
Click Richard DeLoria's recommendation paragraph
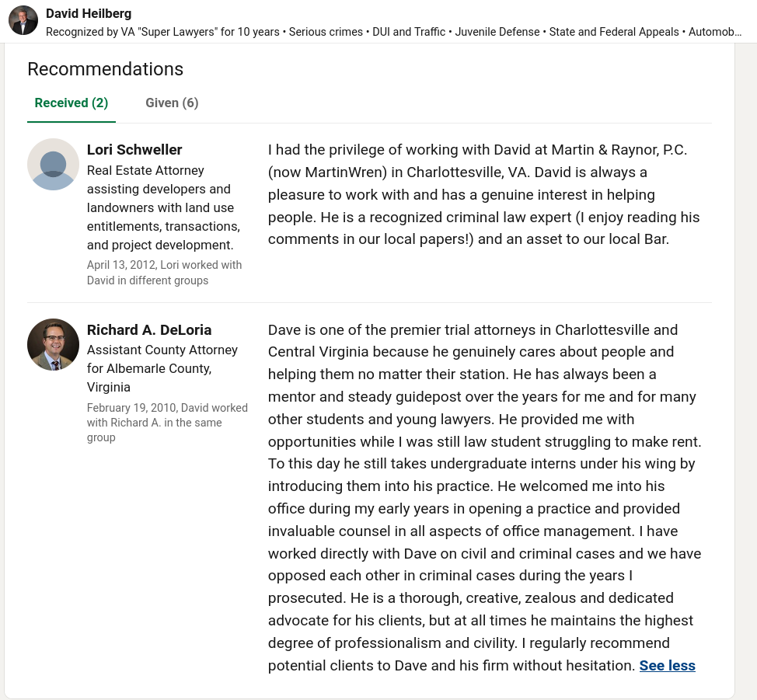[x=485, y=497]
